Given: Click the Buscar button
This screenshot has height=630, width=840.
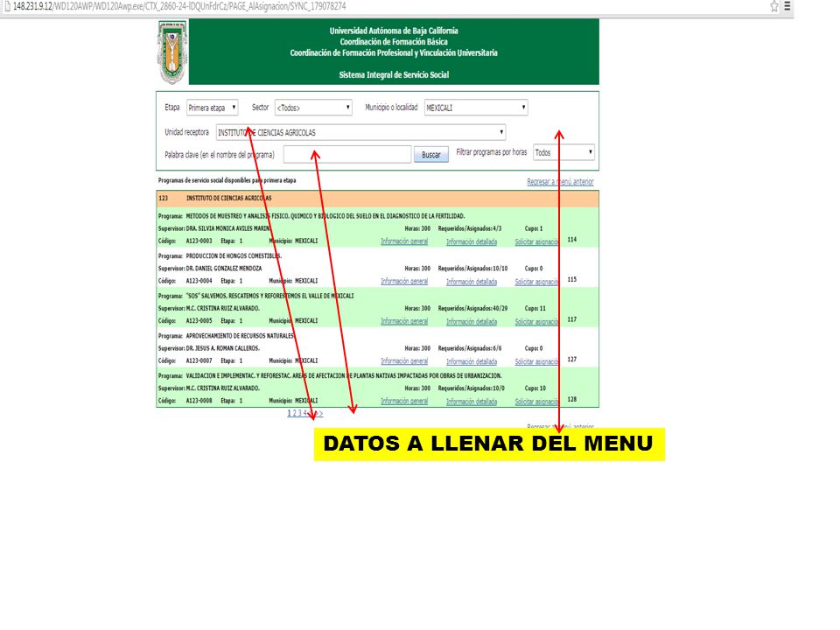Looking at the screenshot, I should 431,155.
